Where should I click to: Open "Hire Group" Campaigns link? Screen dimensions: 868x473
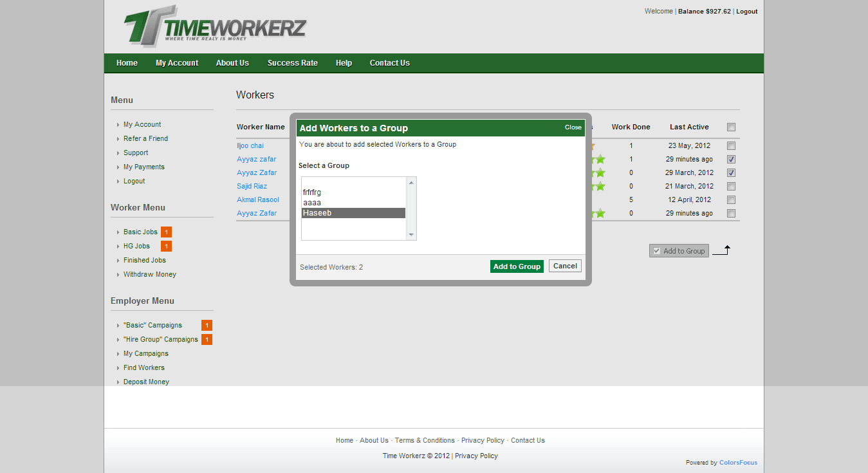(x=161, y=340)
